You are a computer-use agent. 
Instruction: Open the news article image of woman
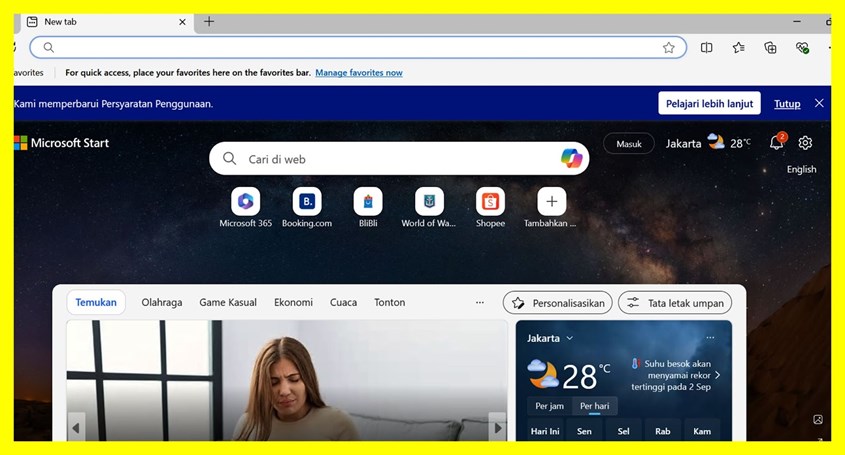[287, 381]
